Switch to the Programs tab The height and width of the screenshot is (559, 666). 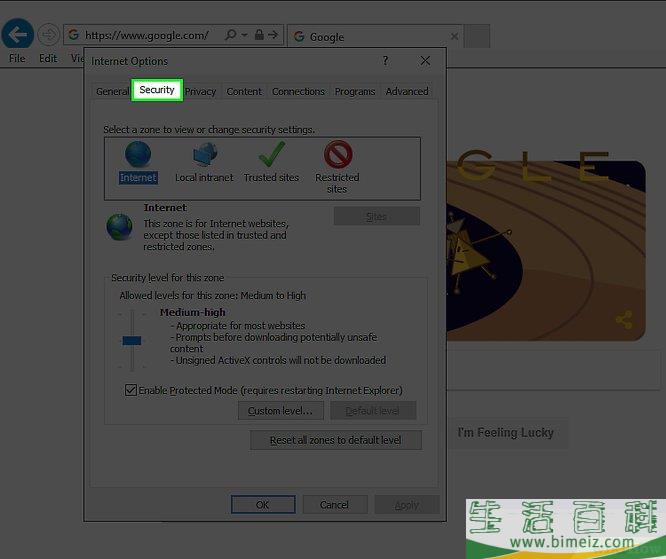pos(355,91)
